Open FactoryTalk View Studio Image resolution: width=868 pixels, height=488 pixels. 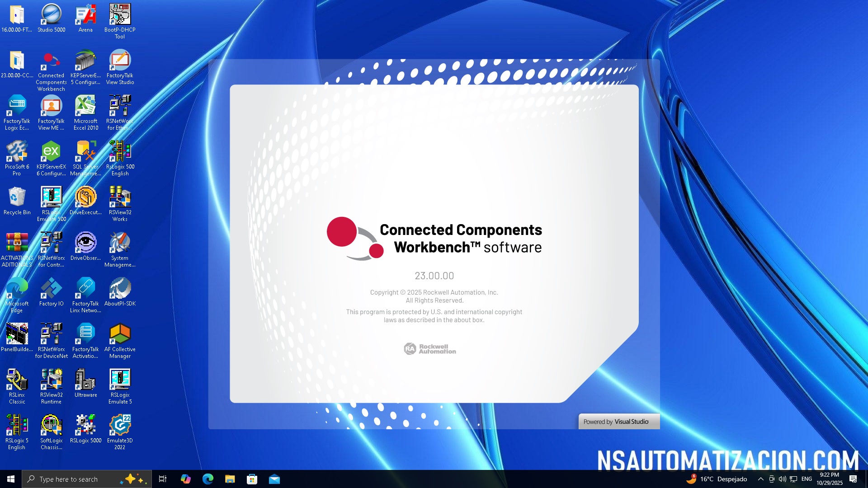tap(120, 63)
